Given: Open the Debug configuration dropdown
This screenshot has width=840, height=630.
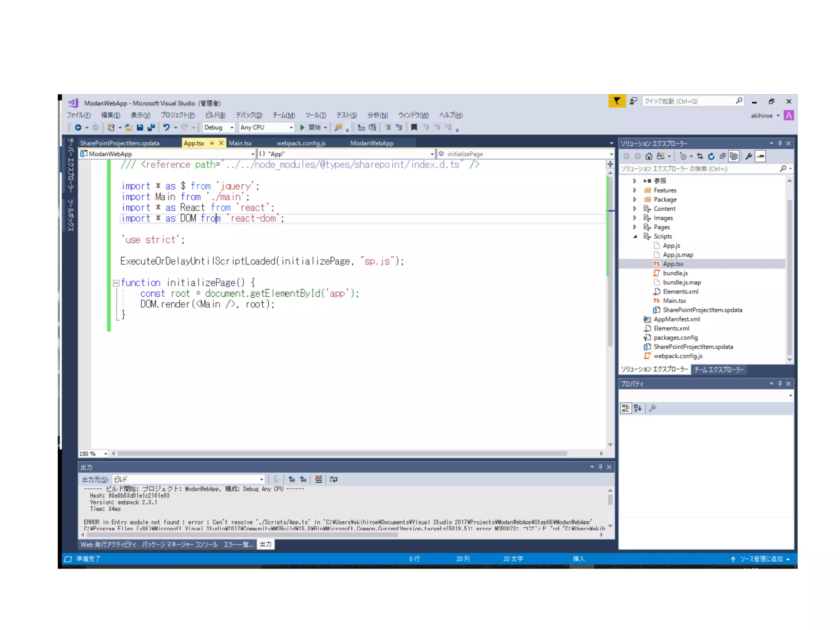Looking at the screenshot, I should point(219,127).
